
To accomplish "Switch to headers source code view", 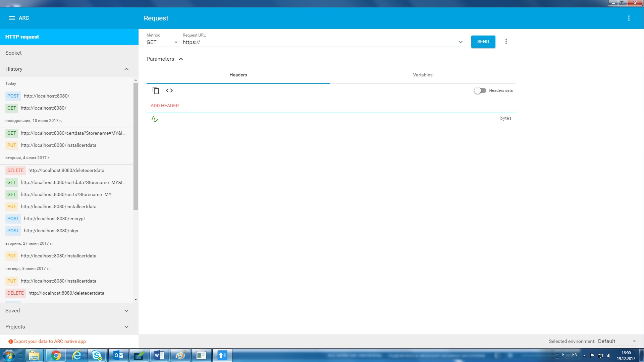I will [x=169, y=90].
